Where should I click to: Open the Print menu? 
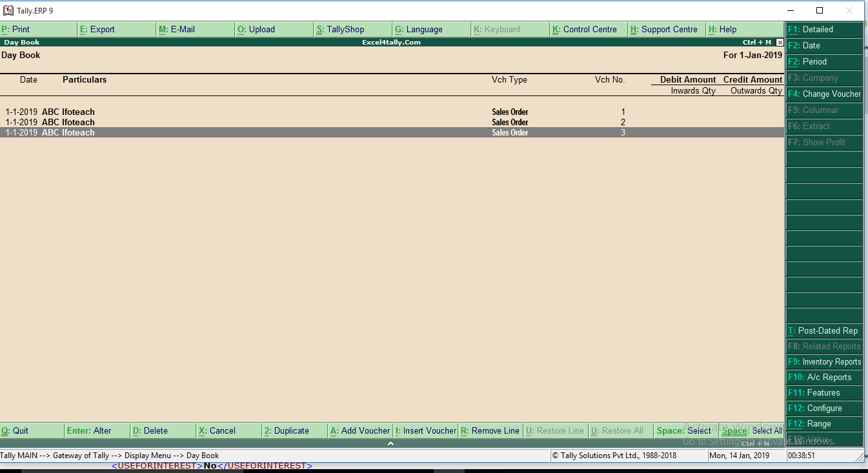[39, 30]
